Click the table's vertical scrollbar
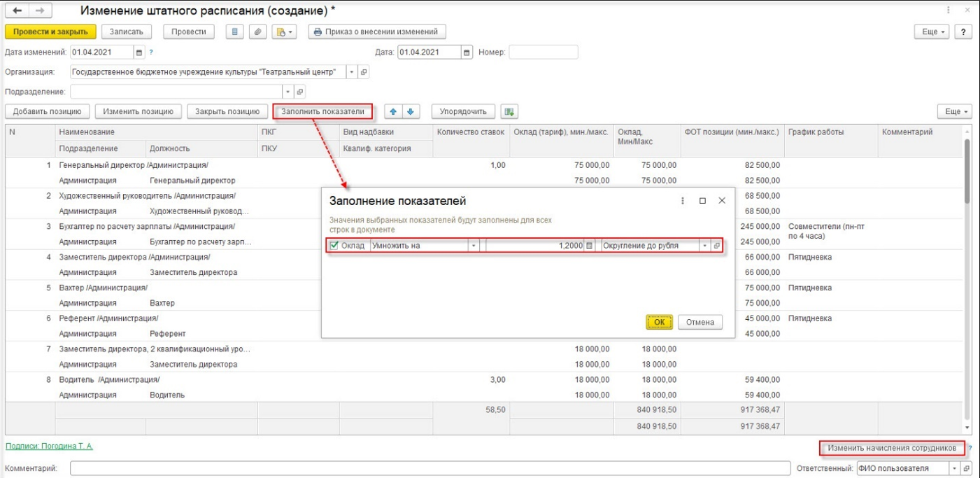Image resolution: width=980 pixels, height=478 pixels. (967, 171)
